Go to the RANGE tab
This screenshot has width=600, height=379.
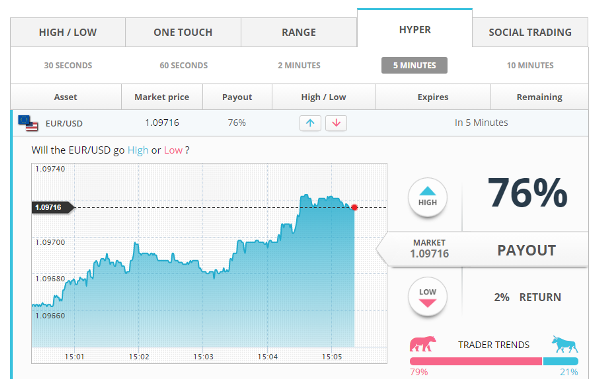[x=299, y=32]
